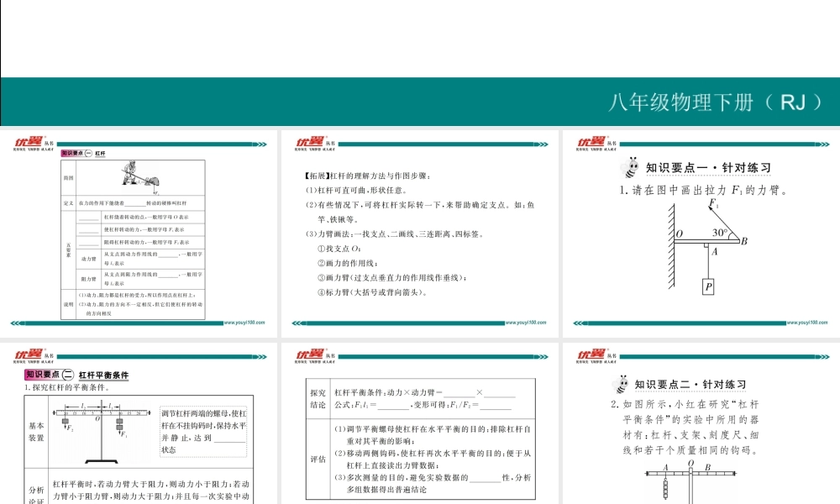
Task: Click the youyi100.com link on the 拓展 slide
Action: click(x=526, y=322)
